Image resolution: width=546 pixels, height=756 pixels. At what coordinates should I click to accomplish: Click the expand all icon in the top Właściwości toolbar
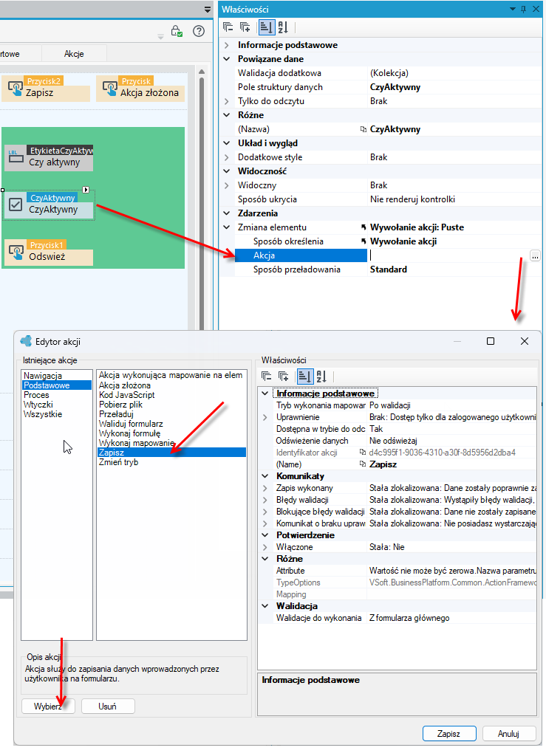pyautogui.click(x=245, y=27)
